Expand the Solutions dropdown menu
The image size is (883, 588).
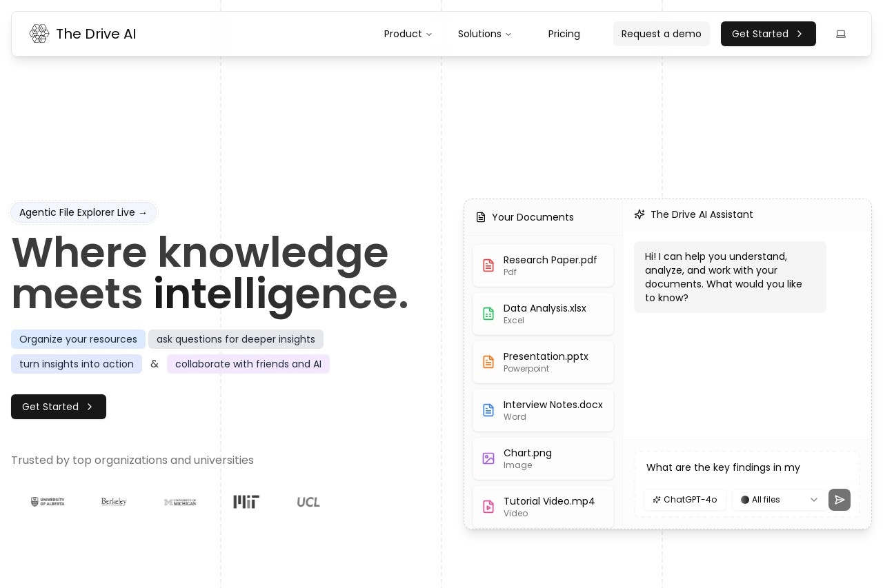(485, 34)
